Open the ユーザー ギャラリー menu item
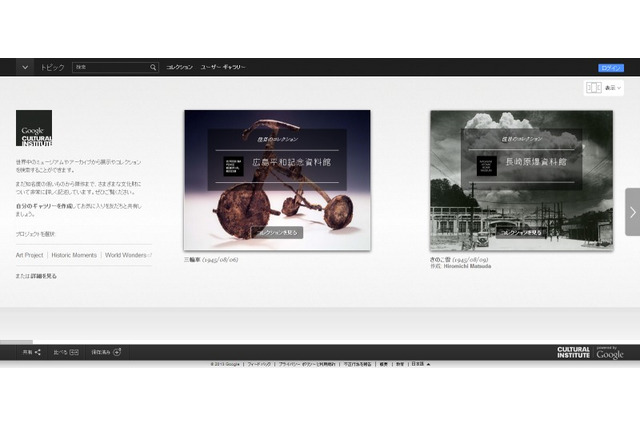Screen dimensions: 640x426 point(223,67)
